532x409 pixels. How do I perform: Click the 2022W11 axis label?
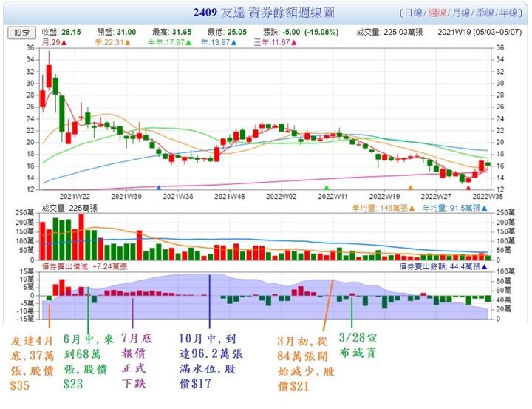click(332, 197)
